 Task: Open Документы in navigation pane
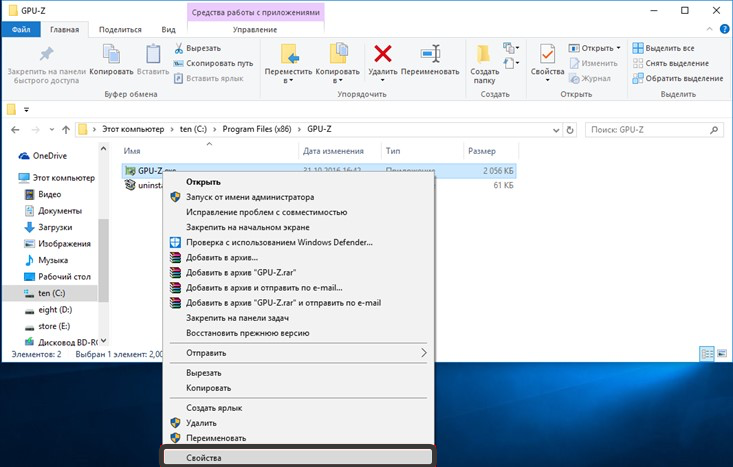pyautogui.click(x=53, y=211)
